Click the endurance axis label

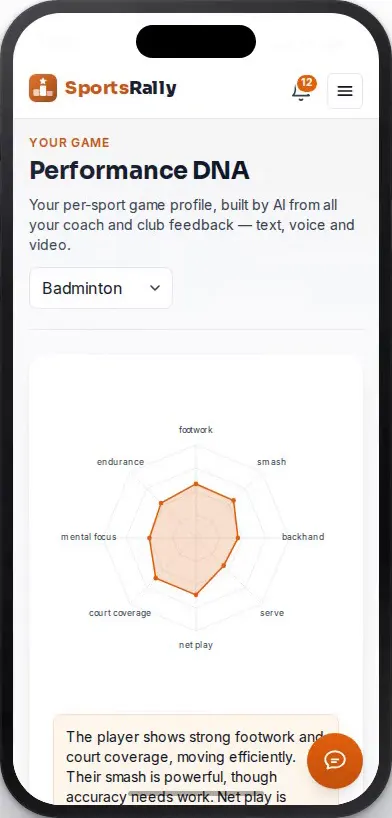coord(120,462)
